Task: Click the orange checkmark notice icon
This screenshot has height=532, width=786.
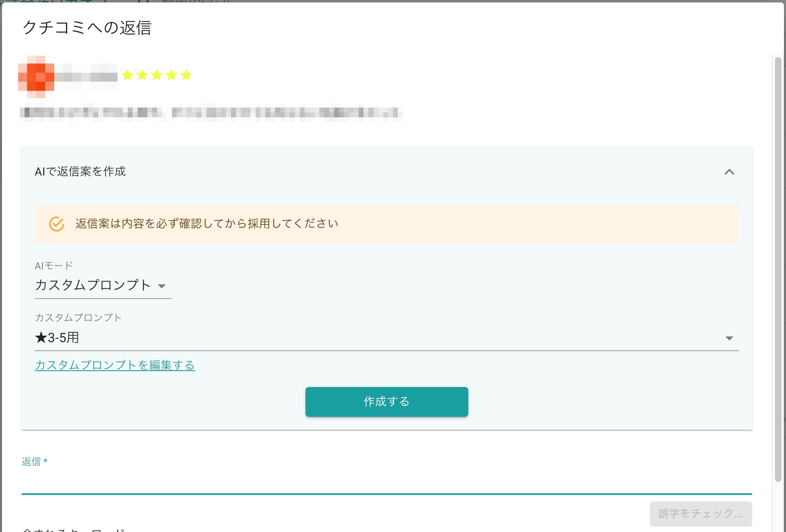Action: [57, 224]
